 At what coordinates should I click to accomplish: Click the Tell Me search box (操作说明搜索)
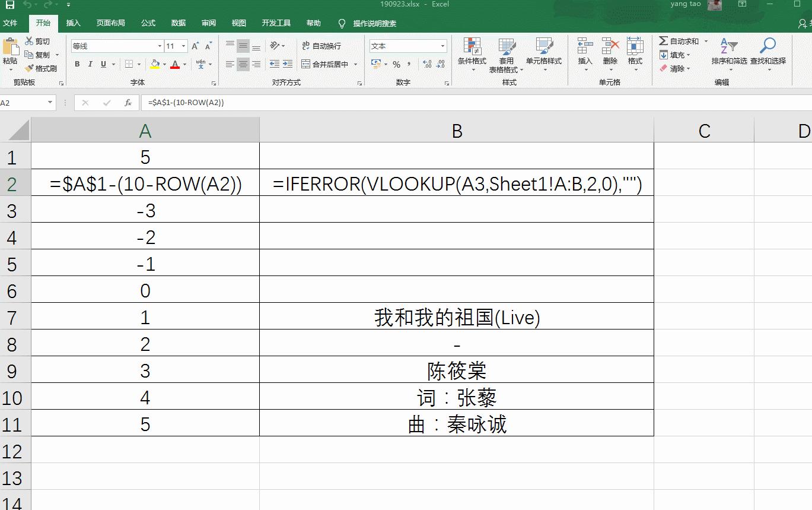375,23
